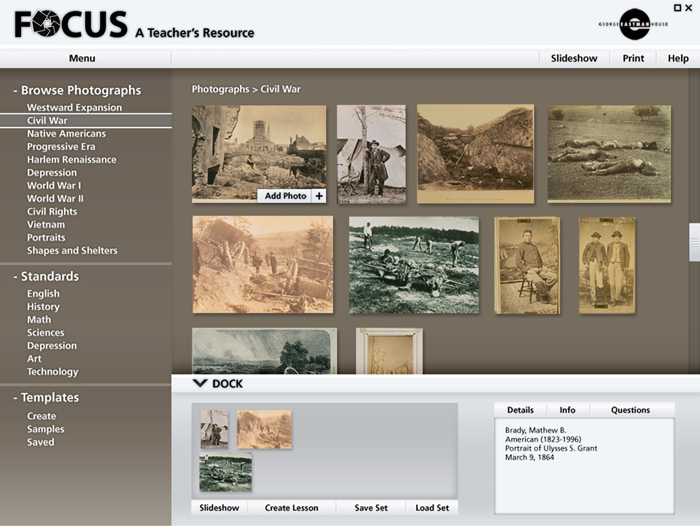Click the green field dock thumbnail
This screenshot has height=526, width=700.
pyautogui.click(x=226, y=472)
